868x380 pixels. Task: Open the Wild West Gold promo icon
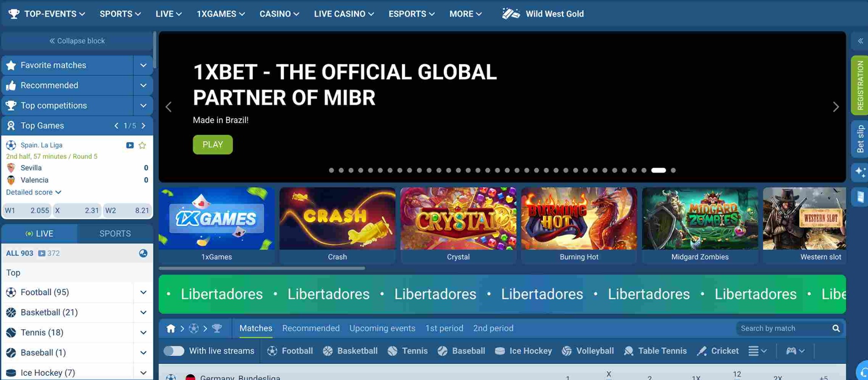(511, 14)
